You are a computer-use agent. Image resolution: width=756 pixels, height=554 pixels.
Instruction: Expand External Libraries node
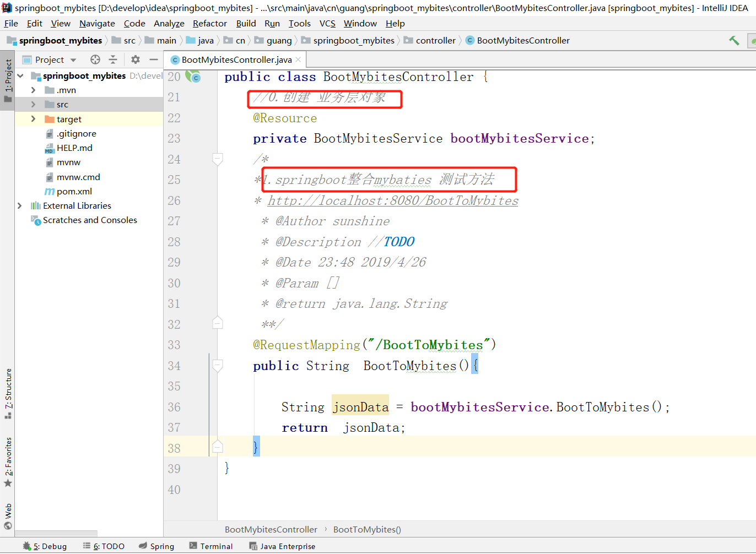20,205
